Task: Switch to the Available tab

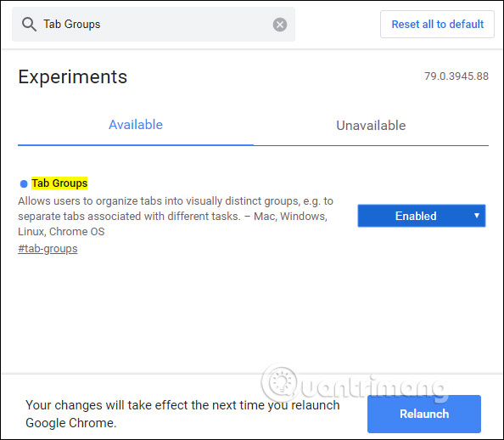Action: (136, 125)
